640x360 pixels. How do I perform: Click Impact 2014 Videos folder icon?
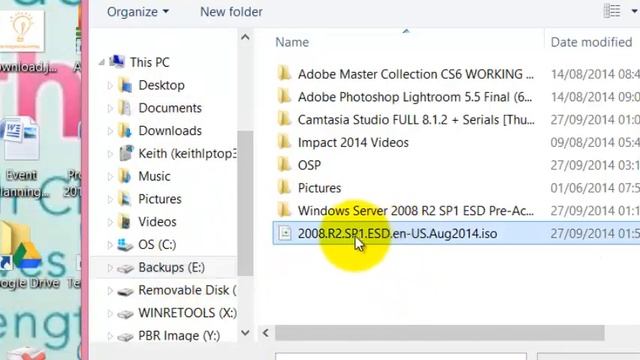(x=284, y=142)
